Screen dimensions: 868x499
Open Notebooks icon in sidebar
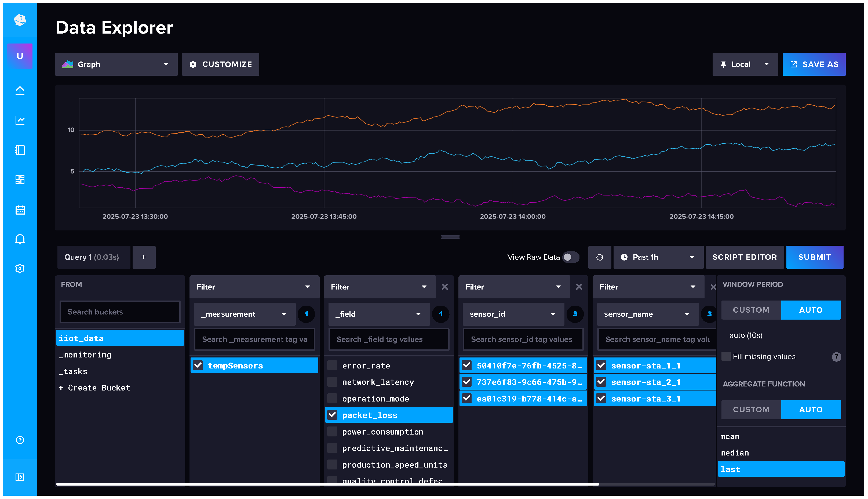point(20,150)
